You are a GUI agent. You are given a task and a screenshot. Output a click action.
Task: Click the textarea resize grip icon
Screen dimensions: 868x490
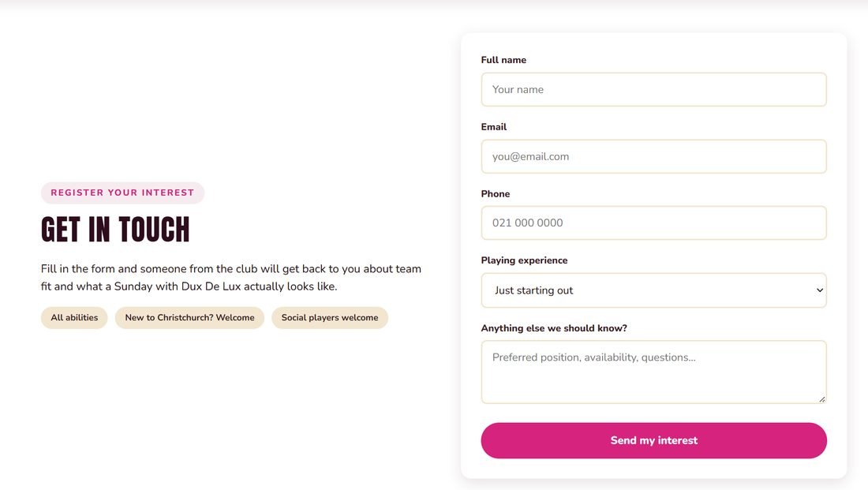point(821,398)
